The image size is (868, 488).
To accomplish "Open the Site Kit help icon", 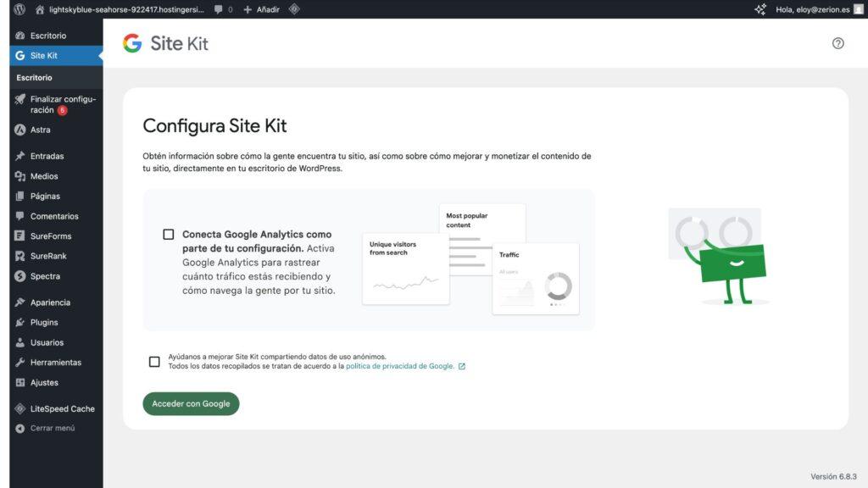I will 838,43.
